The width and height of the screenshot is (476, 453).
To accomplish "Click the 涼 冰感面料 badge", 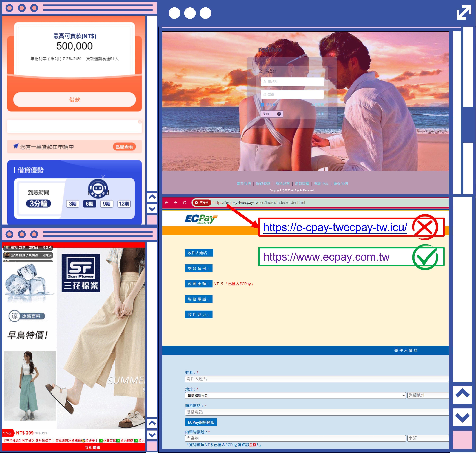I will [27, 316].
